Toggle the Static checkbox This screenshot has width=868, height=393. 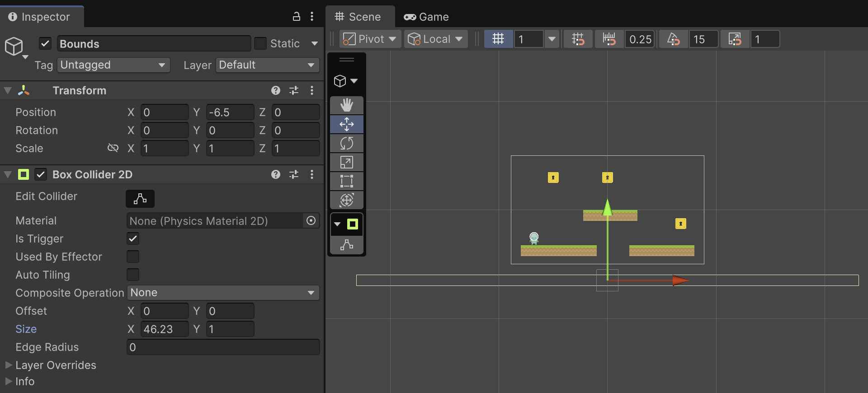tap(260, 43)
